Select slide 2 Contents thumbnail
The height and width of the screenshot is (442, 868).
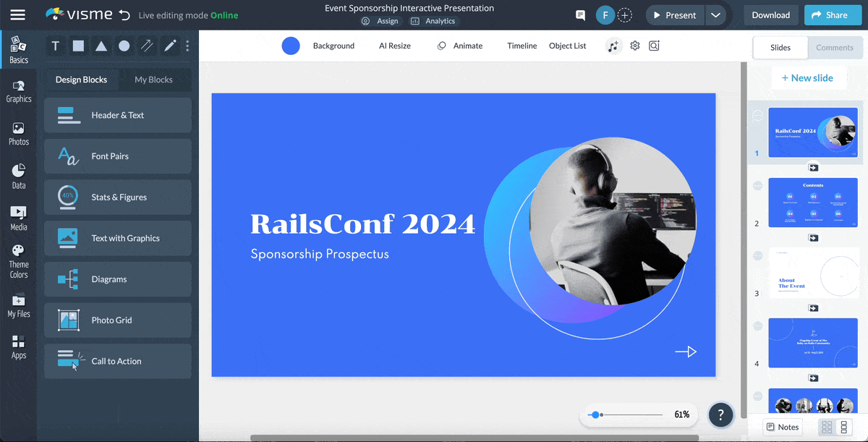point(813,203)
